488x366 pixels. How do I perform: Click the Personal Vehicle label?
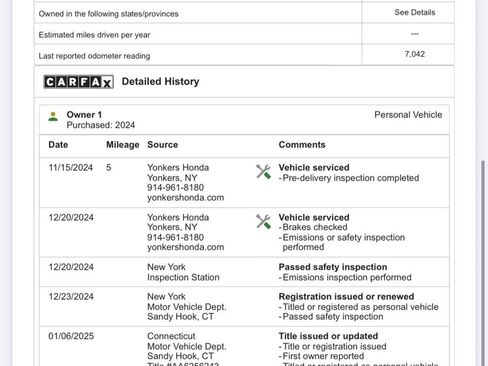point(408,115)
